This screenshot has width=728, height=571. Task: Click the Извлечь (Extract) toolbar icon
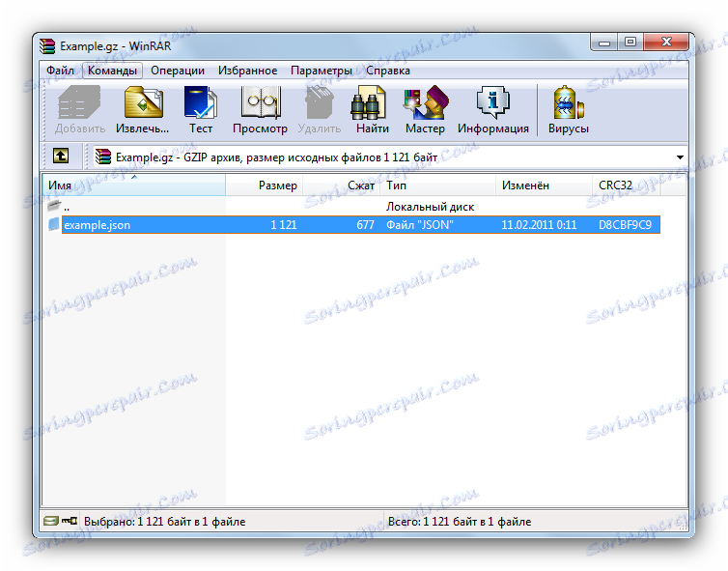[x=143, y=109]
